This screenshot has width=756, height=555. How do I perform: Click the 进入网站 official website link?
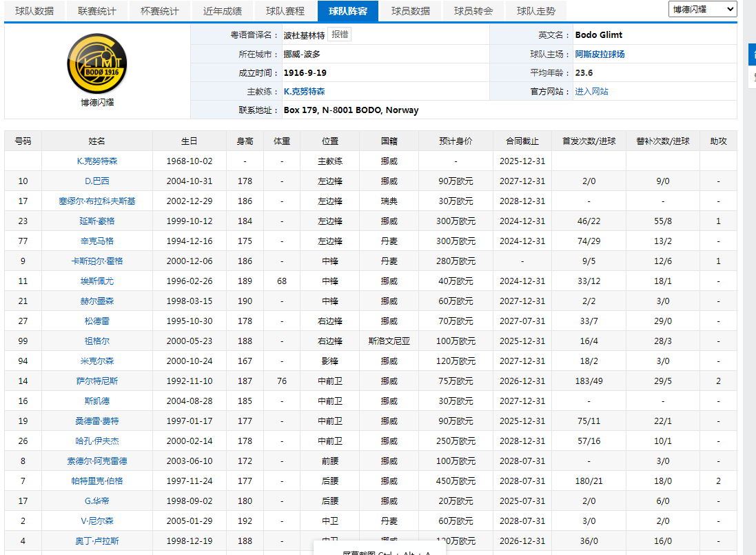pos(592,91)
